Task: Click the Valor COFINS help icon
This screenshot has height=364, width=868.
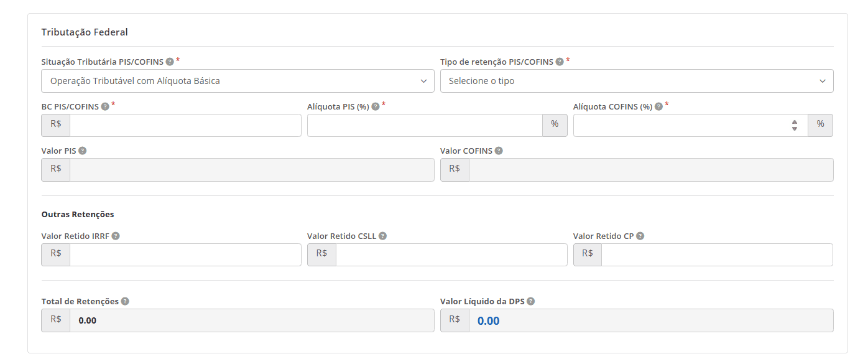Action: pos(499,151)
